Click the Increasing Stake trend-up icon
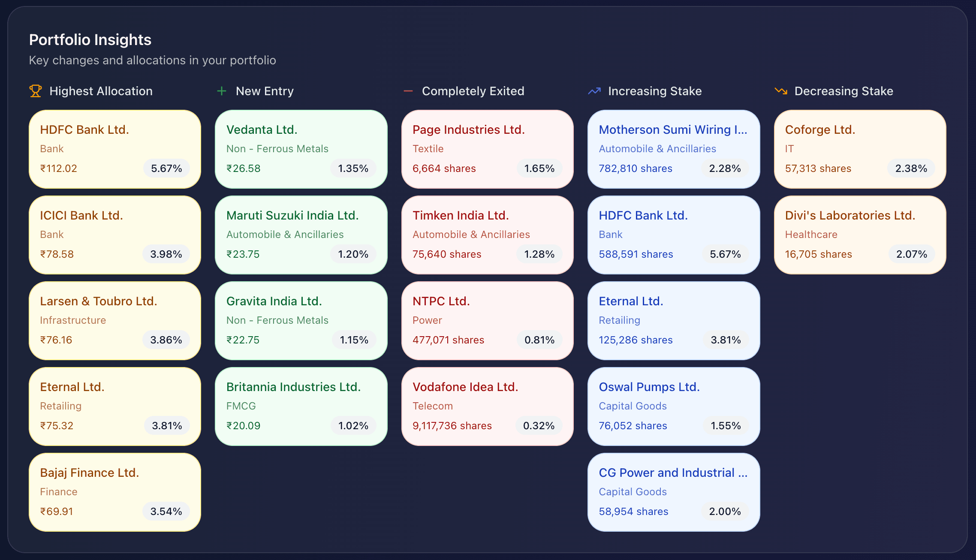Image resolution: width=976 pixels, height=560 pixels. click(x=594, y=91)
